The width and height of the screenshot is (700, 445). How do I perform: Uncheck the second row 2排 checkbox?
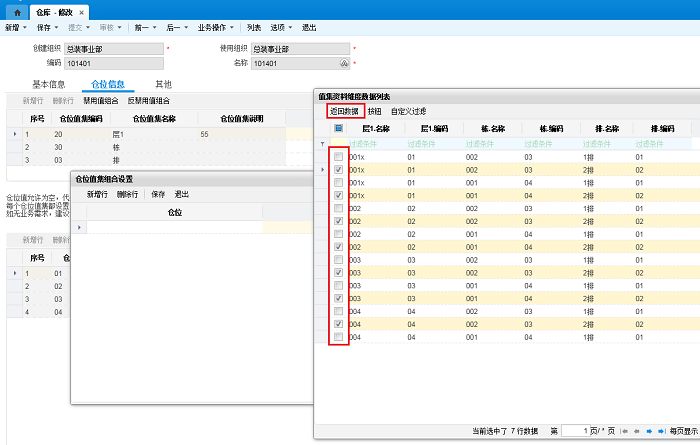click(x=339, y=170)
